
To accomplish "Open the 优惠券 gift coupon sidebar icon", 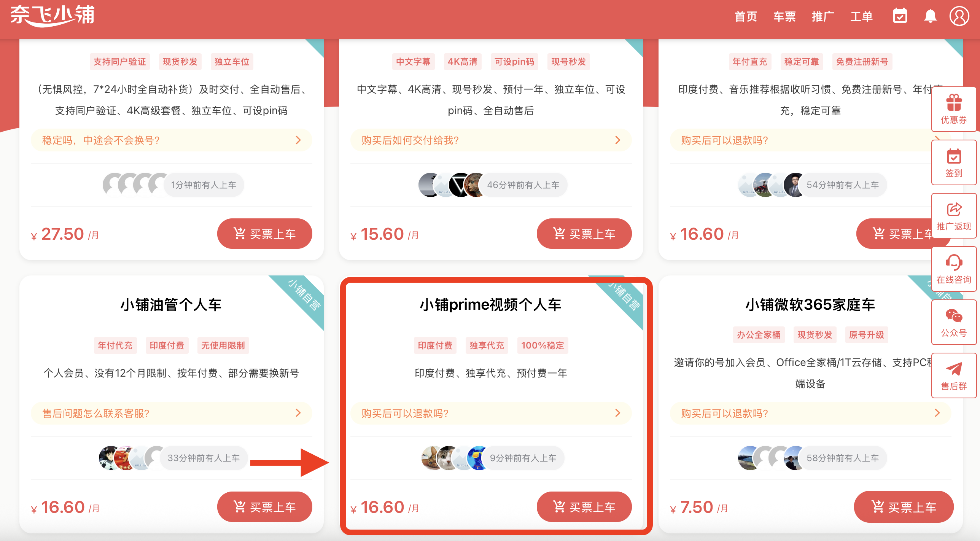I will [954, 109].
